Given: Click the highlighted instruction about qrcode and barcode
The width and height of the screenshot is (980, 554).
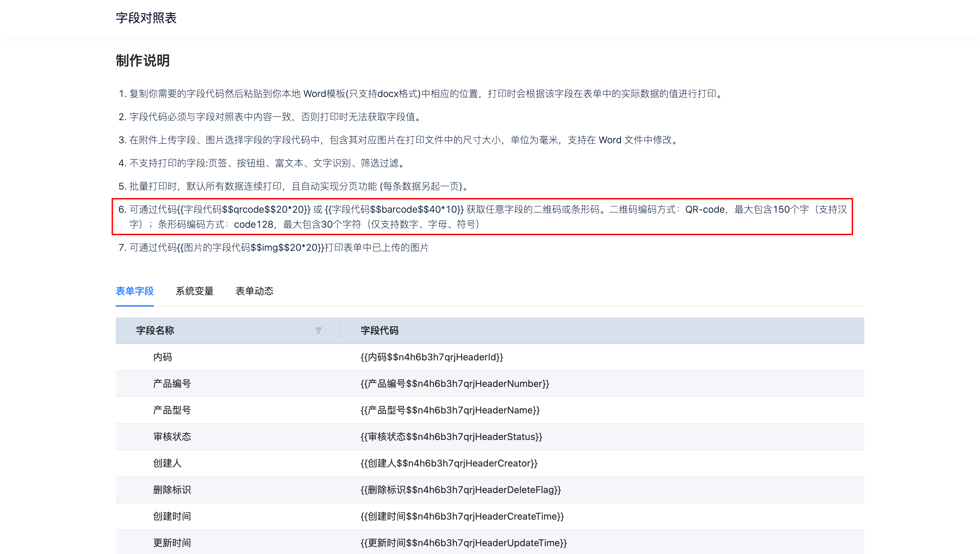Looking at the screenshot, I should [x=482, y=216].
